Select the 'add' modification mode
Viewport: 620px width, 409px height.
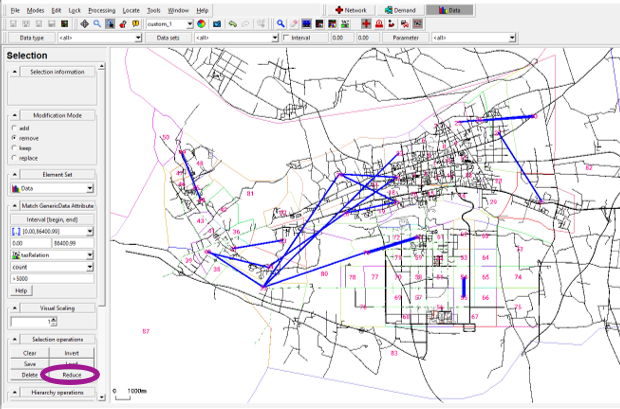click(13, 127)
